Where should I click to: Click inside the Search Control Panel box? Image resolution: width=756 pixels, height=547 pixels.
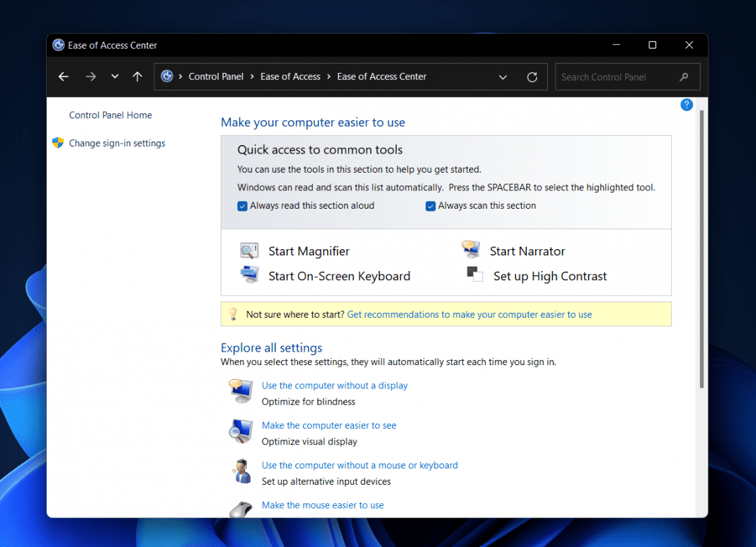616,76
